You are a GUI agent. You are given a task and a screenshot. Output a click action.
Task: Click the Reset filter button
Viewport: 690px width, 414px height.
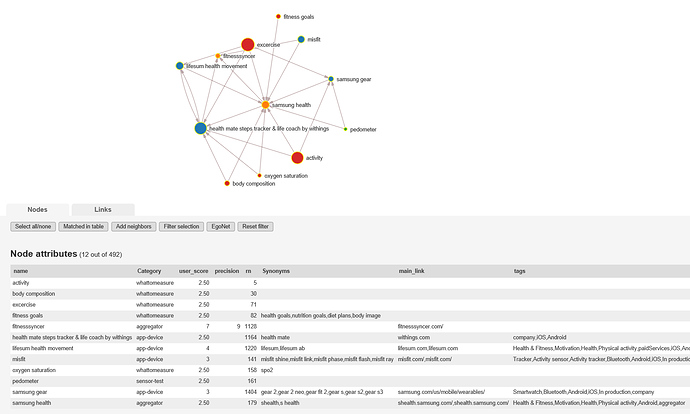click(256, 227)
